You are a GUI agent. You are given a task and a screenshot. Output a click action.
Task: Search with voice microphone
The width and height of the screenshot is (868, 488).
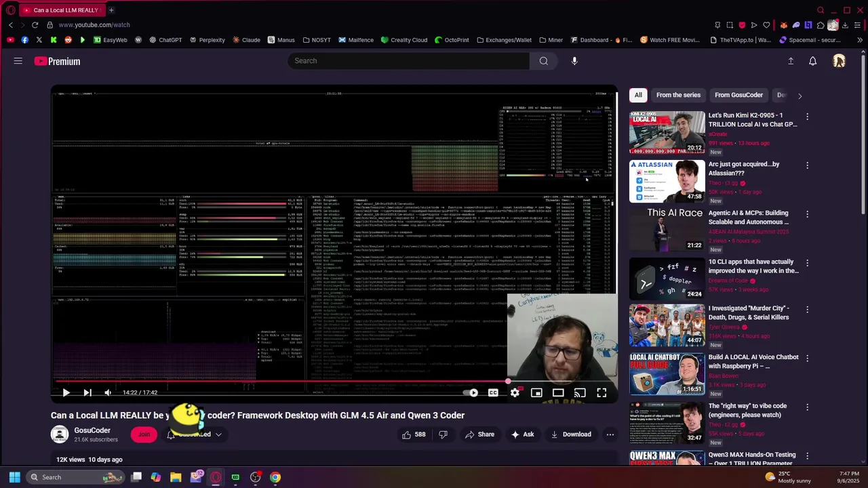coord(574,61)
